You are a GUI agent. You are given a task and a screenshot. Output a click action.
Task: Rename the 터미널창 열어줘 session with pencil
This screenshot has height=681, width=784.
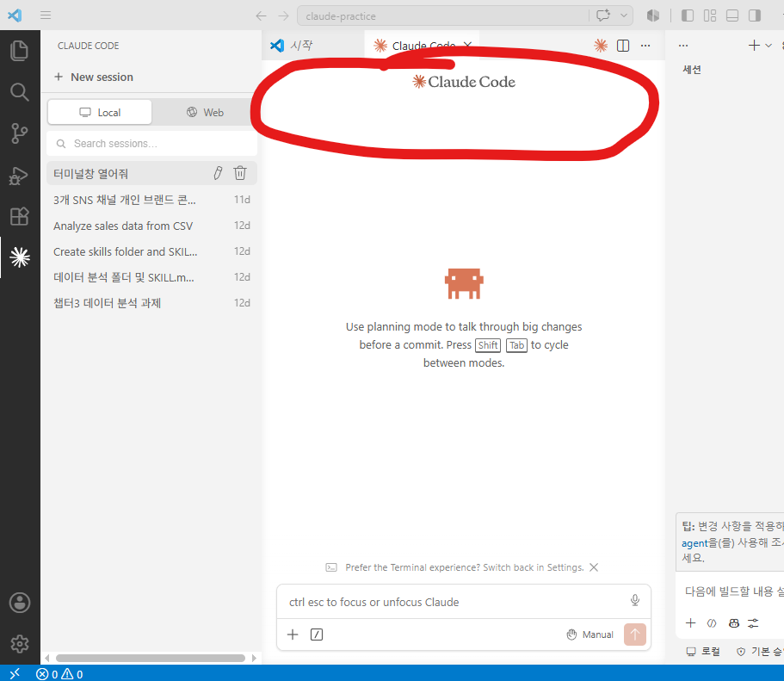[218, 173]
